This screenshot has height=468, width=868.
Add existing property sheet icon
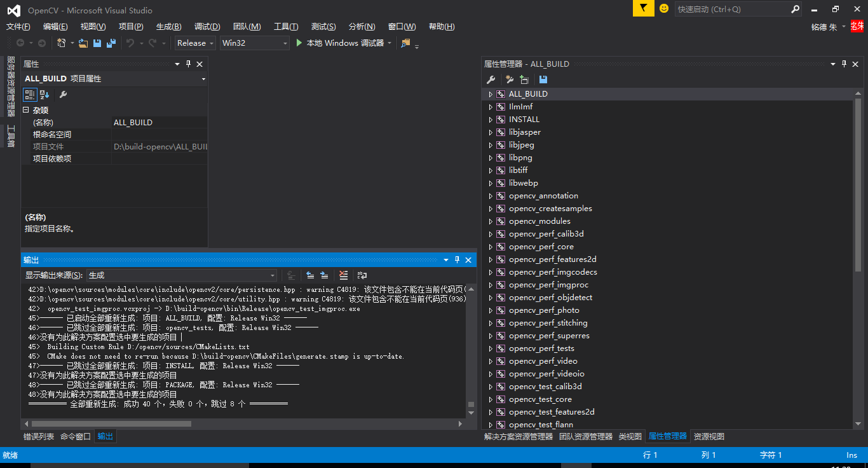pyautogui.click(x=524, y=79)
